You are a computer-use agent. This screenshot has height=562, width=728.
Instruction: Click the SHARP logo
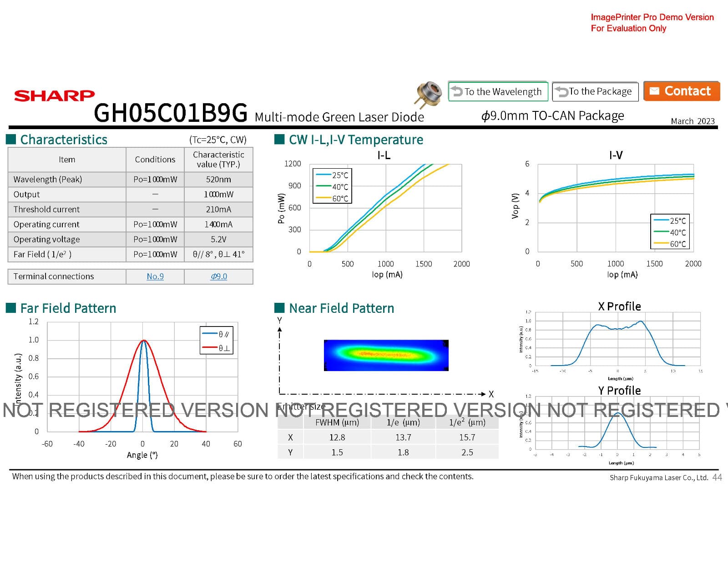(54, 95)
